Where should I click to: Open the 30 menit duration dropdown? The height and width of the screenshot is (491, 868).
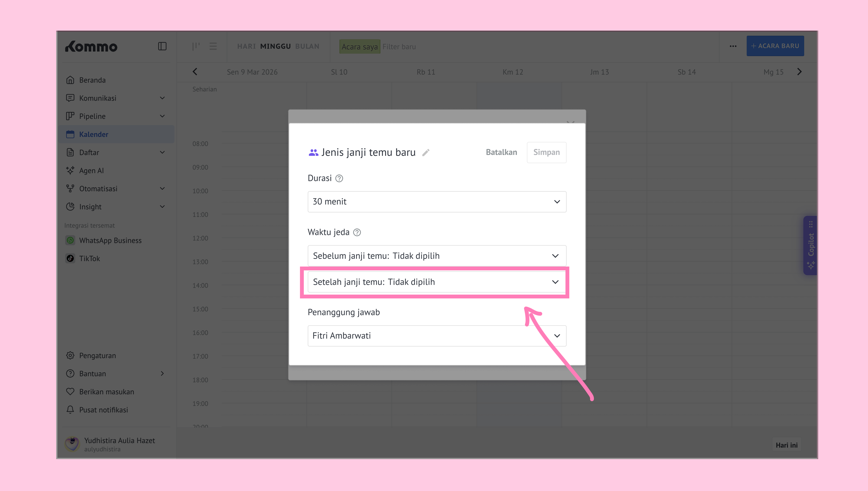click(x=437, y=202)
